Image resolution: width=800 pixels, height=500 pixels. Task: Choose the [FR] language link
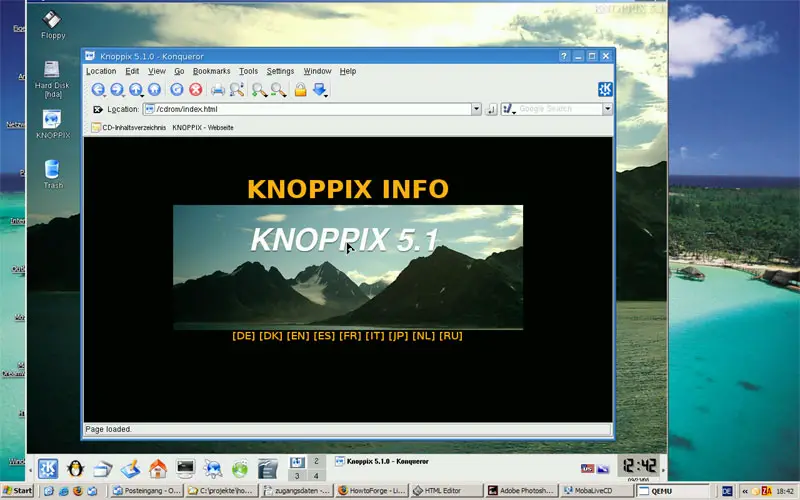point(350,336)
